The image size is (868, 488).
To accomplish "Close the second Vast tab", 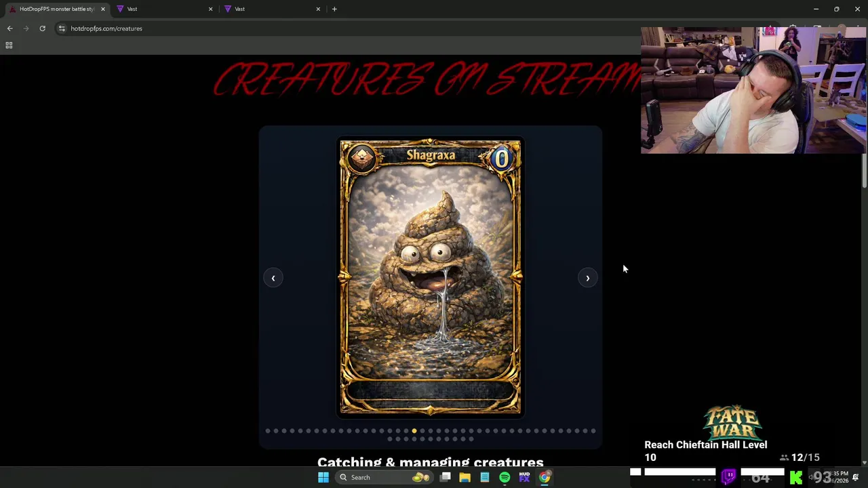I will pyautogui.click(x=318, y=9).
